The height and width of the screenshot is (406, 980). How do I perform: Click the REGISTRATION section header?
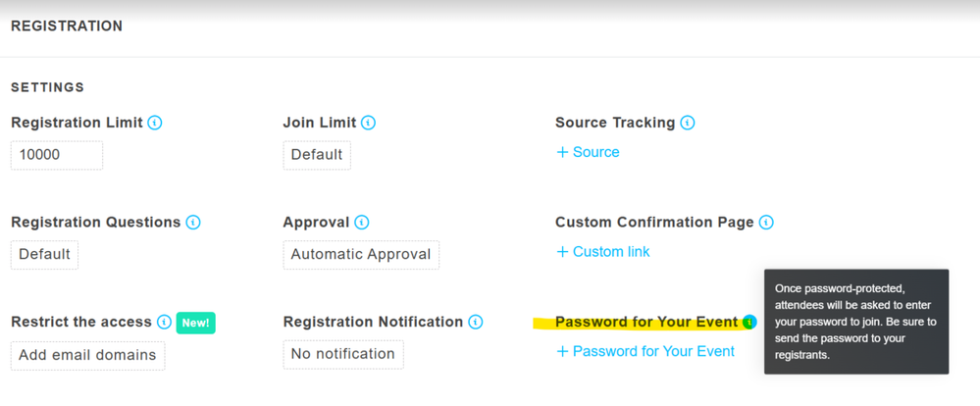pyautogui.click(x=67, y=26)
